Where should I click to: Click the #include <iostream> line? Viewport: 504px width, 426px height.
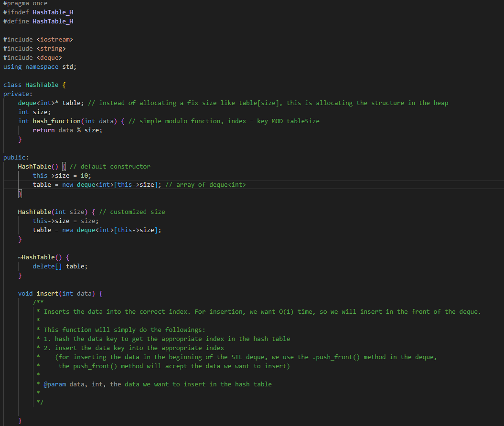point(38,39)
